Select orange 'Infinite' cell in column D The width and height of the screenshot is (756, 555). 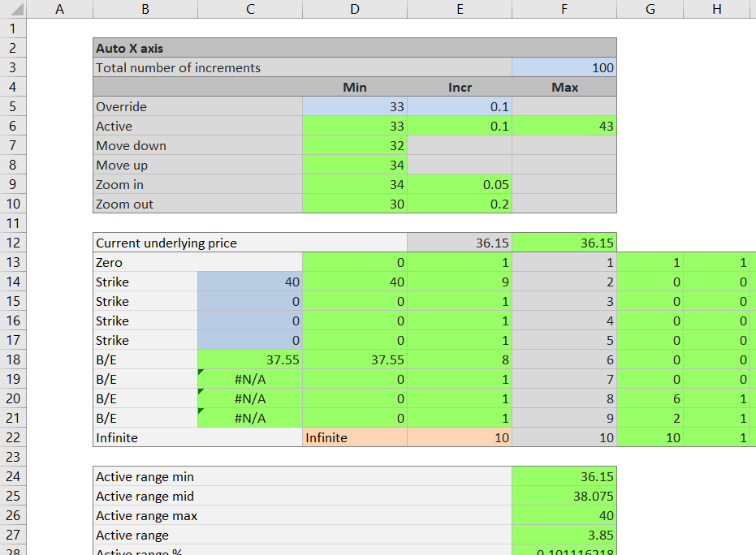click(x=355, y=437)
